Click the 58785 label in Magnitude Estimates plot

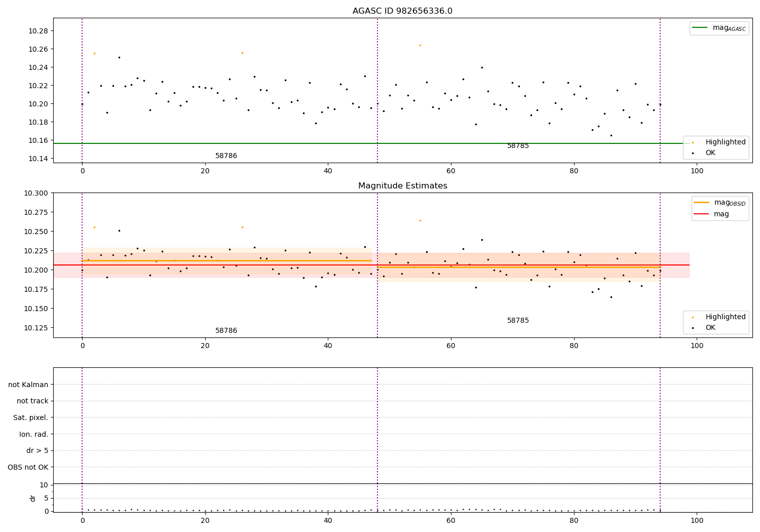click(x=518, y=321)
